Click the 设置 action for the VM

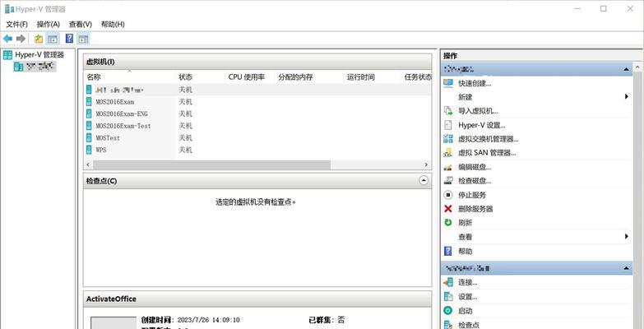468,297
